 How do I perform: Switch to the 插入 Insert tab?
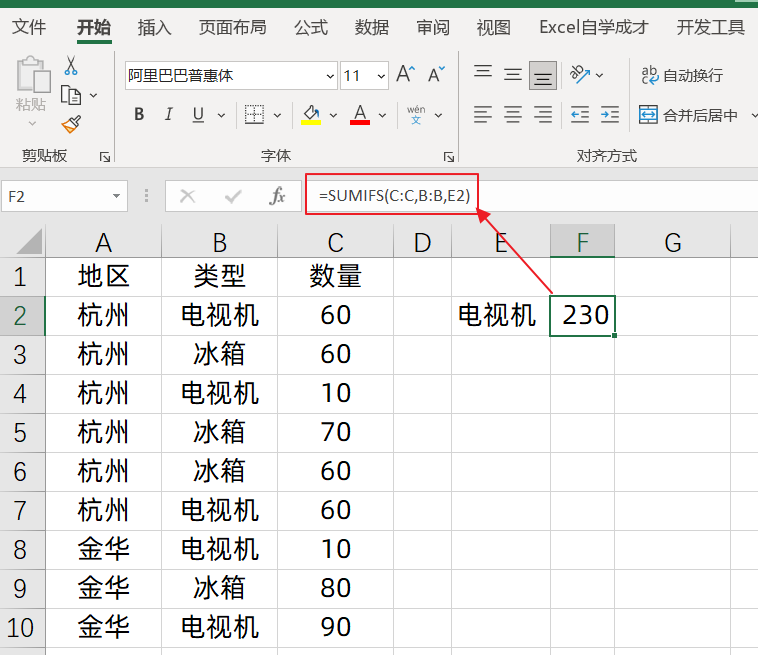point(154,27)
